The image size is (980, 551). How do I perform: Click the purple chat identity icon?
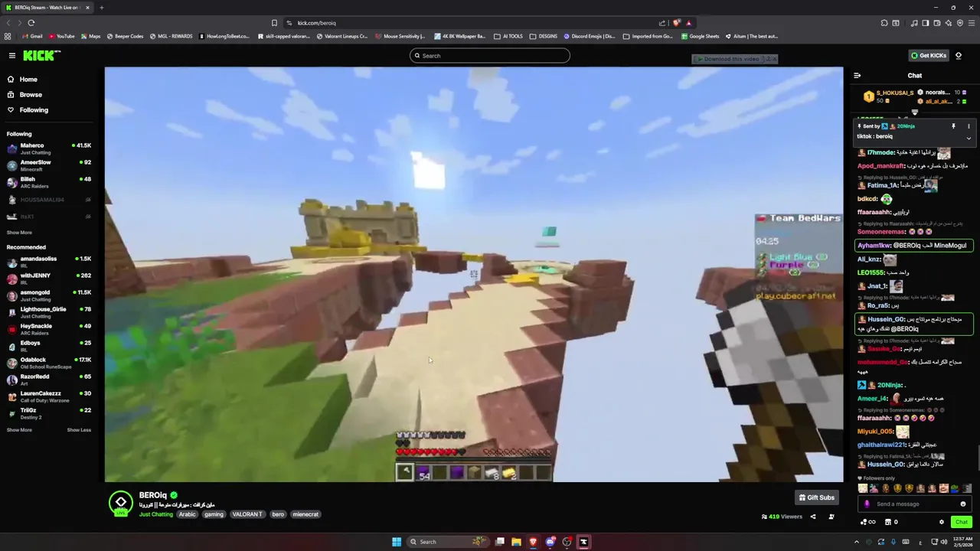[x=867, y=504]
